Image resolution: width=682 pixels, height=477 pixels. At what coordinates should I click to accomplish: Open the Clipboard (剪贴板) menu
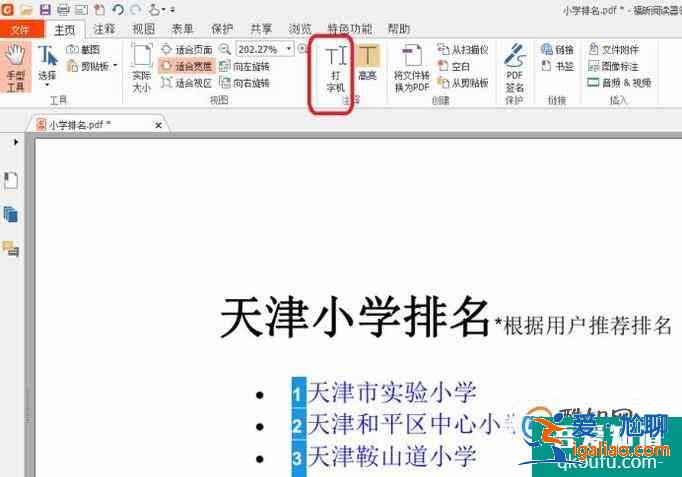click(92, 66)
